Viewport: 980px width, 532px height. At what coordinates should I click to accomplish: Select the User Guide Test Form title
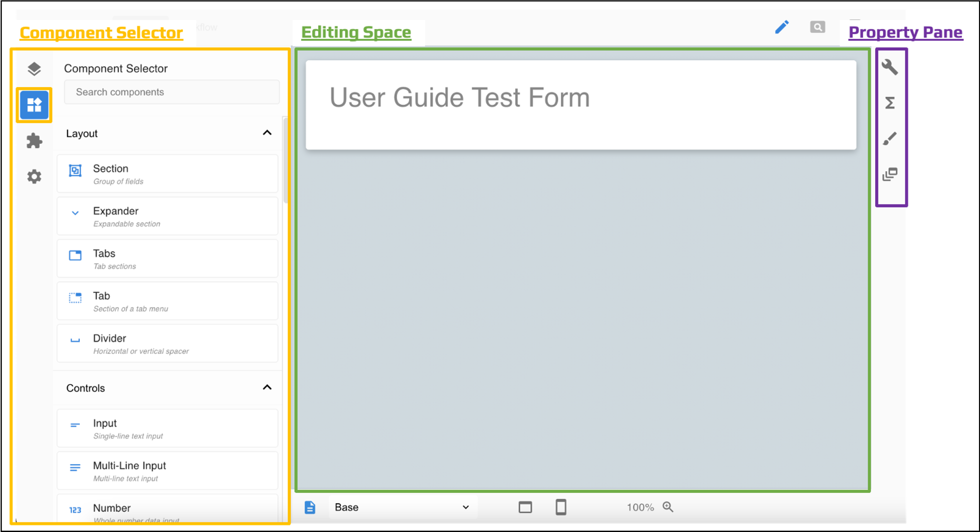[459, 98]
